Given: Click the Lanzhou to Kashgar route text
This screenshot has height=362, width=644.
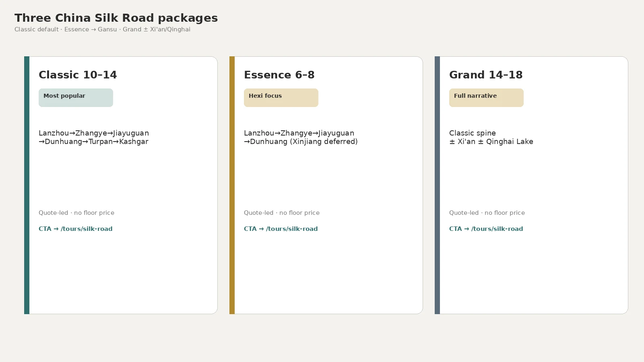Looking at the screenshot, I should click(x=94, y=137).
